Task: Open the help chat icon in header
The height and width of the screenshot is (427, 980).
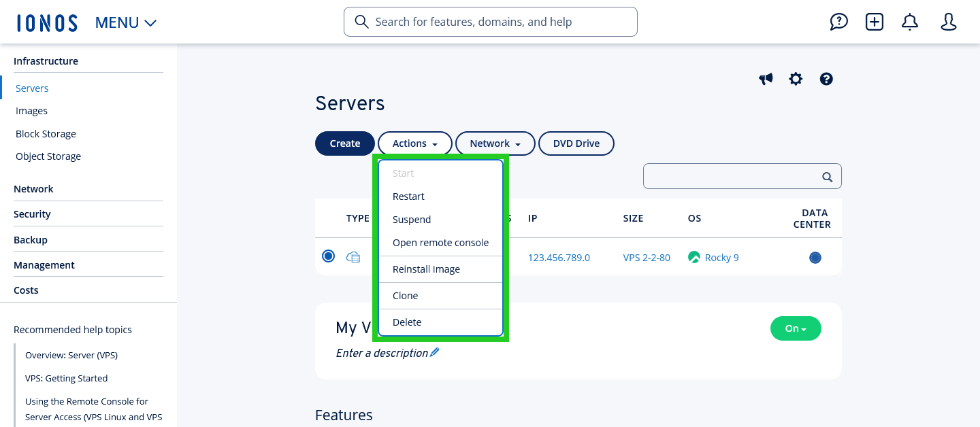Action: click(x=839, y=22)
